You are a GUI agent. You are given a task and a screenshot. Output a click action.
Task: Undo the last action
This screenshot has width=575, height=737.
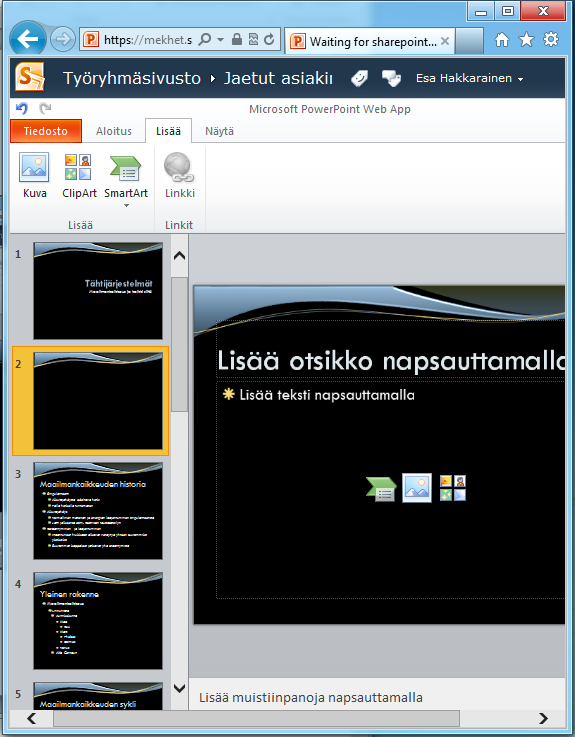[x=22, y=109]
